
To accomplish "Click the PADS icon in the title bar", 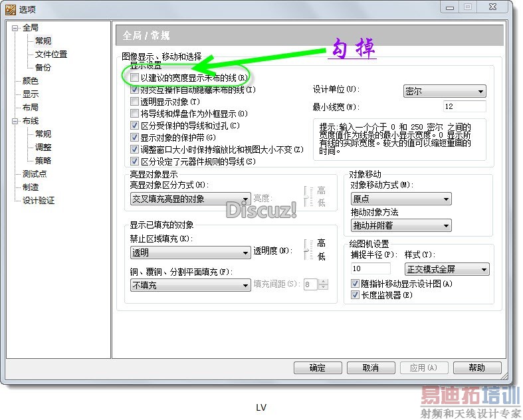I will click(10, 9).
